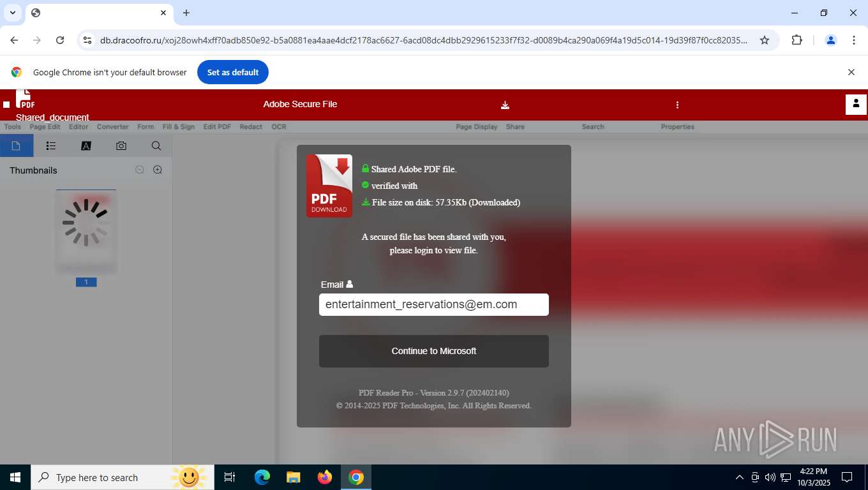The height and width of the screenshot is (490, 868).
Task: Open Microsoft Edge from taskbar
Action: 262,477
